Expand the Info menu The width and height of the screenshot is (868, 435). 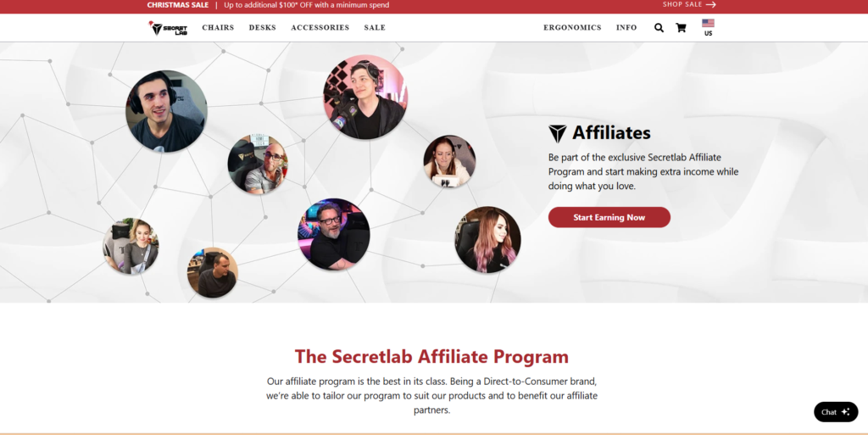click(x=626, y=28)
